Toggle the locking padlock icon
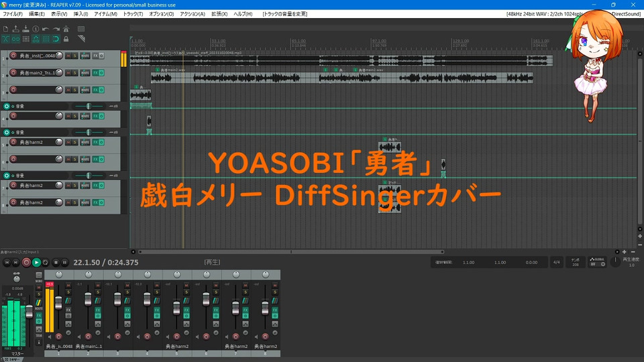 (x=66, y=39)
